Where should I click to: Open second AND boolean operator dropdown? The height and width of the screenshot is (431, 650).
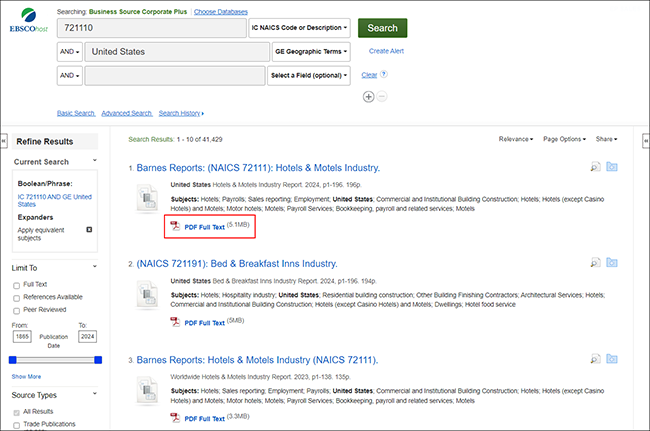pos(70,75)
